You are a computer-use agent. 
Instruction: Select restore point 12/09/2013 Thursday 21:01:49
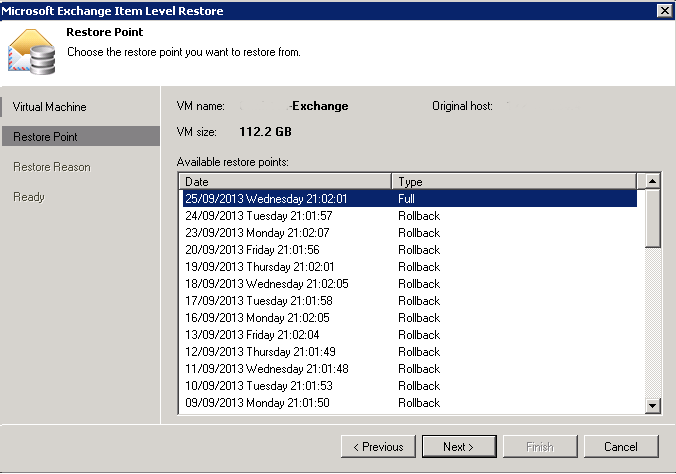(x=410, y=352)
